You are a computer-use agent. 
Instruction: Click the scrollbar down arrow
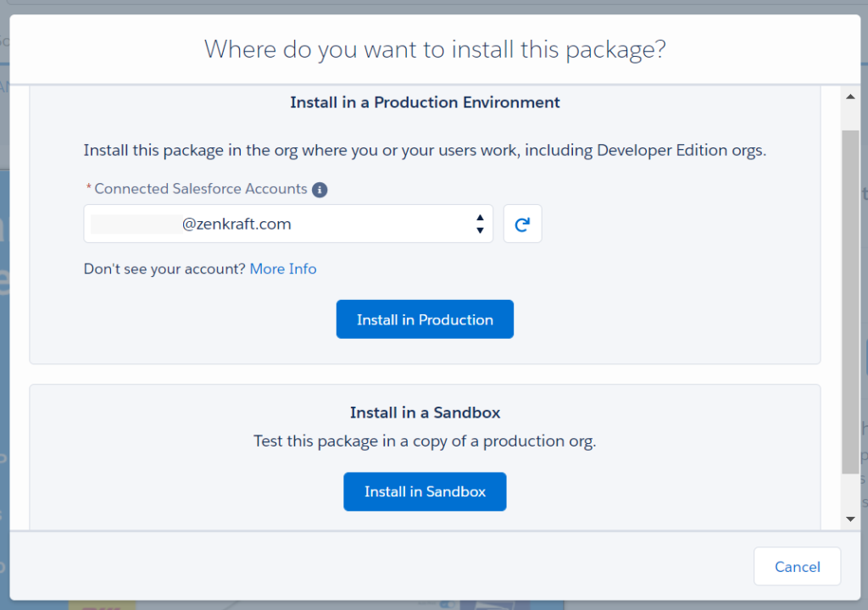tap(850, 518)
